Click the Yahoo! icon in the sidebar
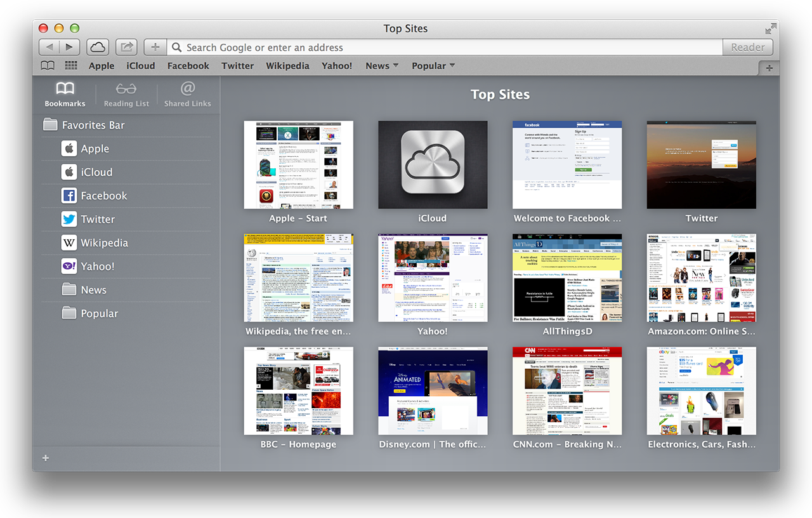Viewport: 812px width, 518px height. pos(69,266)
